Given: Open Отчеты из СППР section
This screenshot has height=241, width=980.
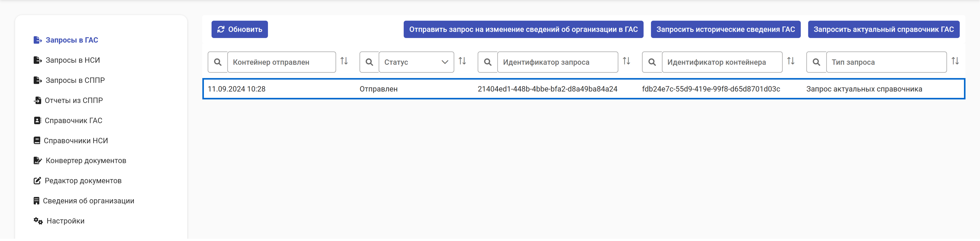Looking at the screenshot, I should tap(74, 101).
